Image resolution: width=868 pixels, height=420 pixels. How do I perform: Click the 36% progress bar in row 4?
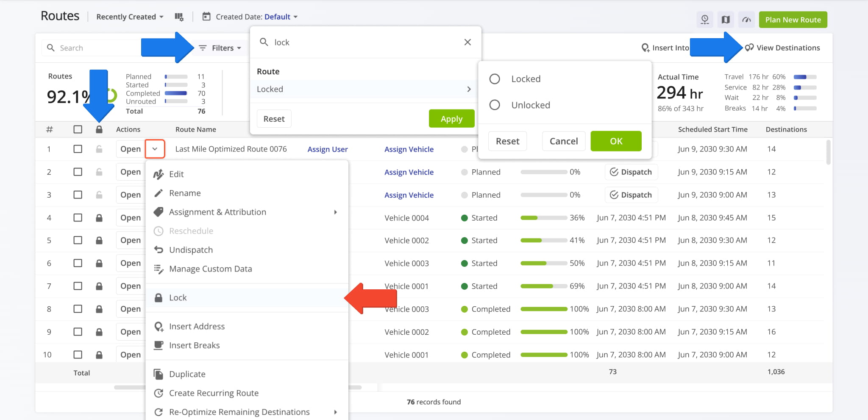click(x=544, y=218)
